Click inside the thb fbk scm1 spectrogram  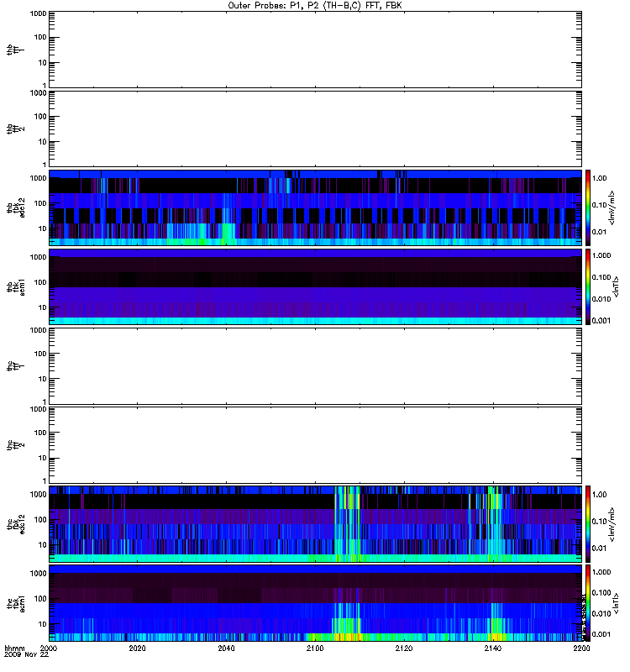315,286
